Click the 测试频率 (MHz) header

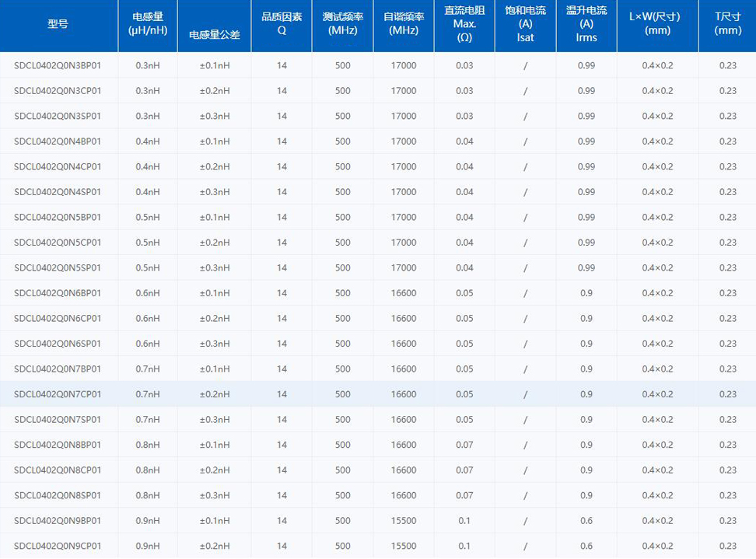click(x=342, y=24)
